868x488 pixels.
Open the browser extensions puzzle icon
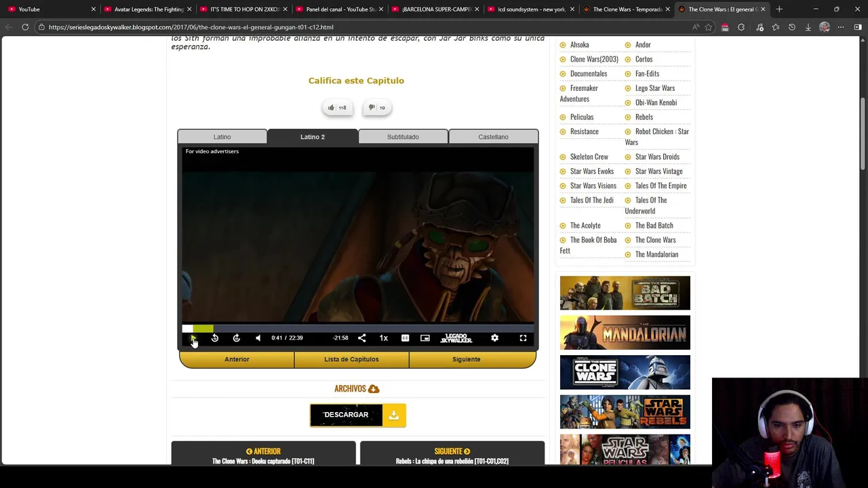(x=741, y=27)
